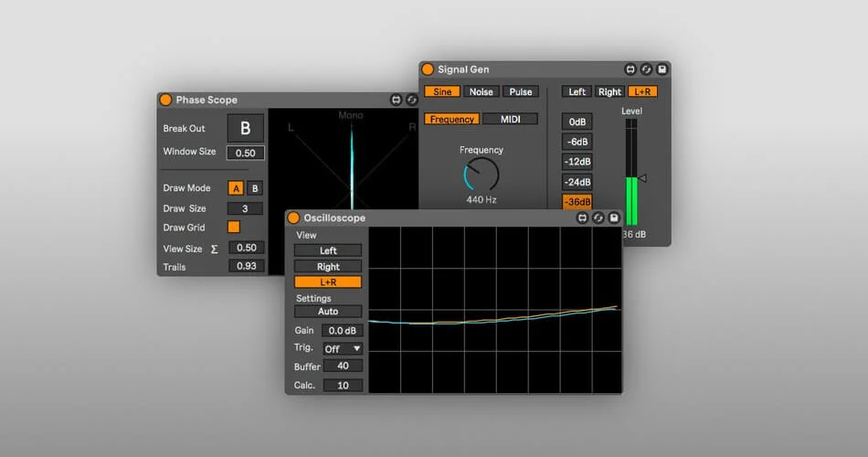
Task: Click the Gain 0.0 dB field
Action: pos(342,331)
